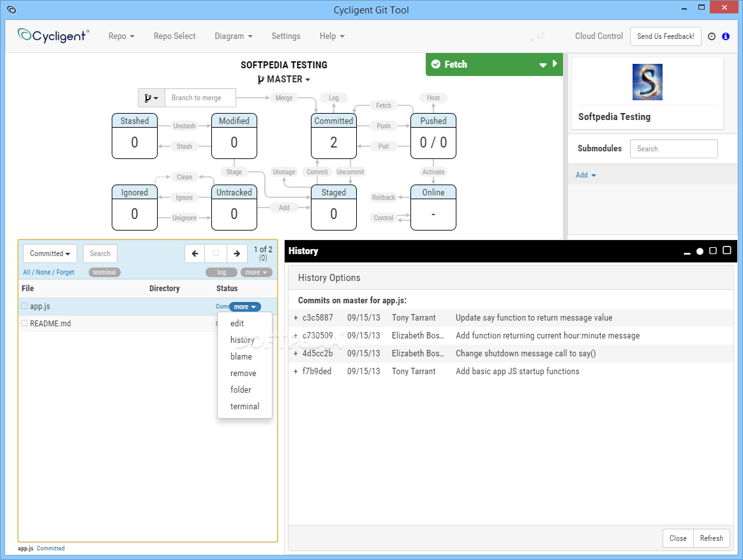Image resolution: width=743 pixels, height=560 pixels.
Task: Click the None selection link
Action: point(43,272)
